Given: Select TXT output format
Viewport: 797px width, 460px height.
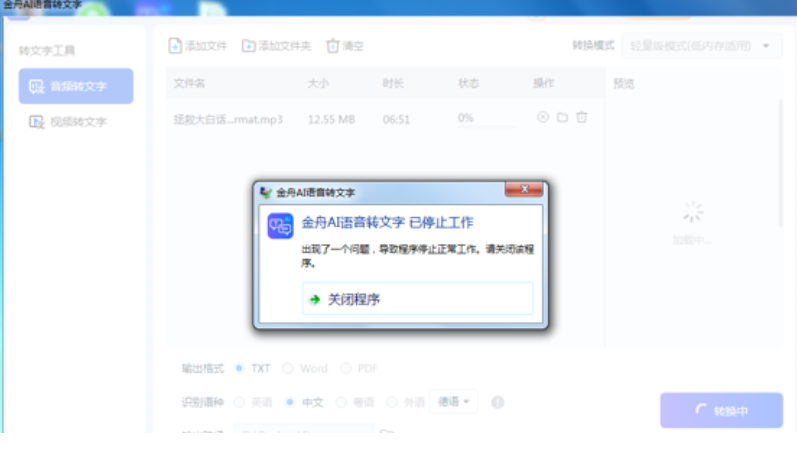Looking at the screenshot, I should pos(240,368).
